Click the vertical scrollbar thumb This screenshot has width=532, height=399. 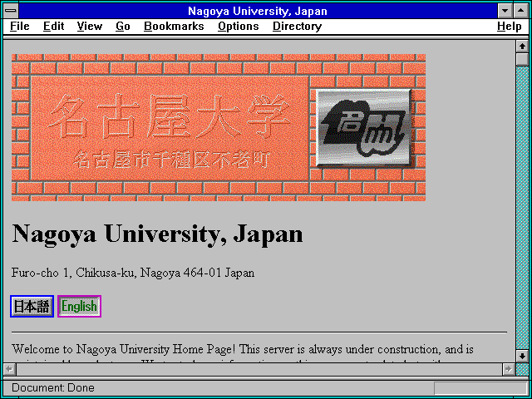(522, 59)
